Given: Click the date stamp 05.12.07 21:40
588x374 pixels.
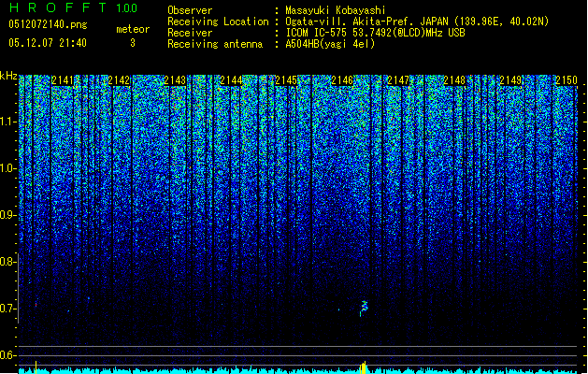Looking at the screenshot, I should coord(48,43).
